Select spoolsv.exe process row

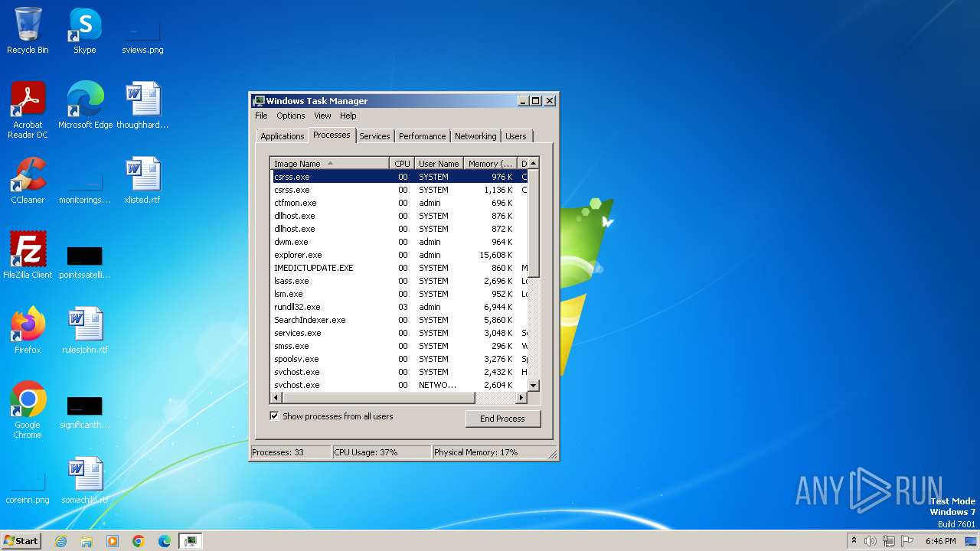399,359
